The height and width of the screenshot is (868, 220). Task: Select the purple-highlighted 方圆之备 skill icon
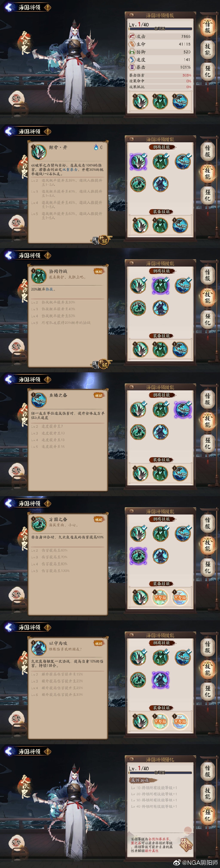pos(138,556)
